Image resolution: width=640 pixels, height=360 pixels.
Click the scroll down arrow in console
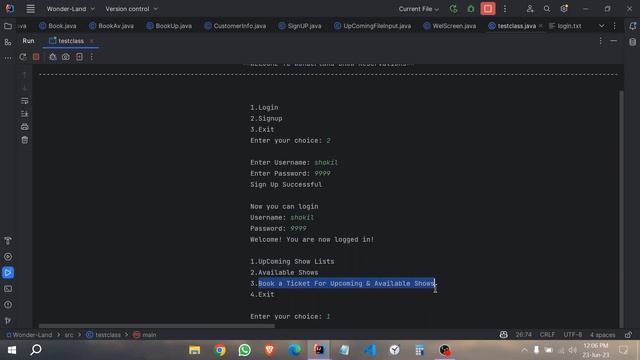click(x=24, y=88)
